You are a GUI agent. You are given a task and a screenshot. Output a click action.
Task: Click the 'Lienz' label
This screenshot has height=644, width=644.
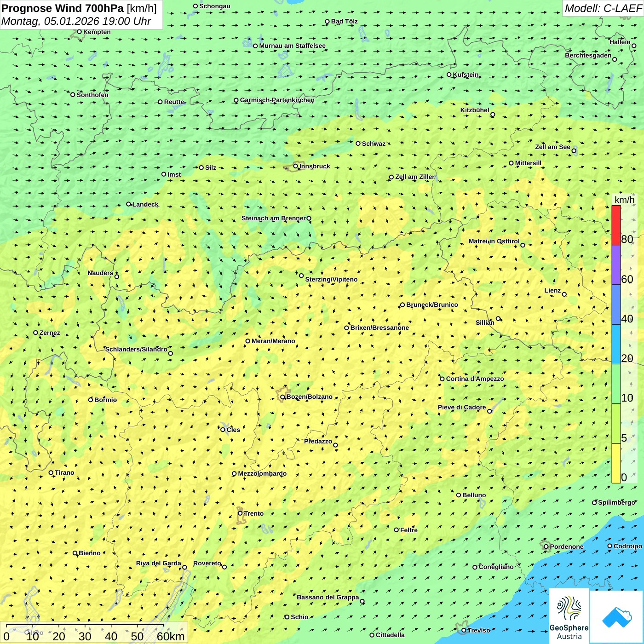click(552, 290)
